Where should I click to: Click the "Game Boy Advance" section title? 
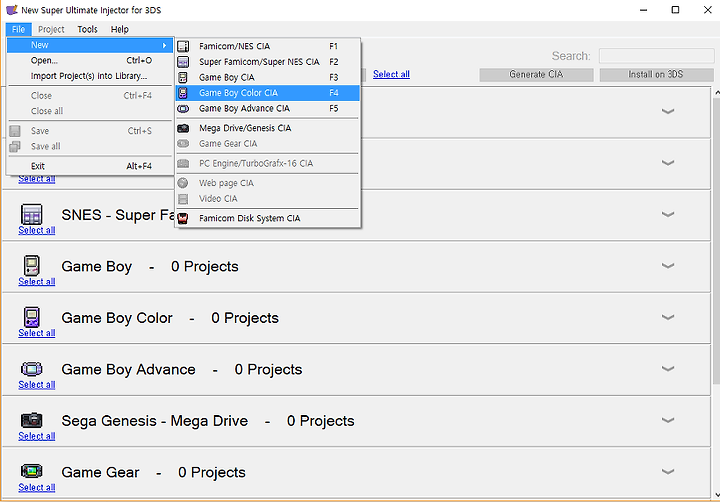(x=129, y=369)
